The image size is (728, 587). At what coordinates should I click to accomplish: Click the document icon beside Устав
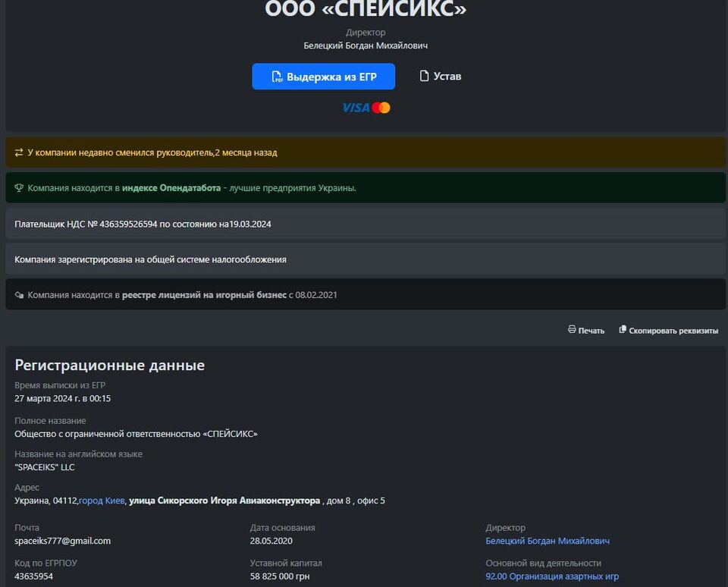pos(425,76)
